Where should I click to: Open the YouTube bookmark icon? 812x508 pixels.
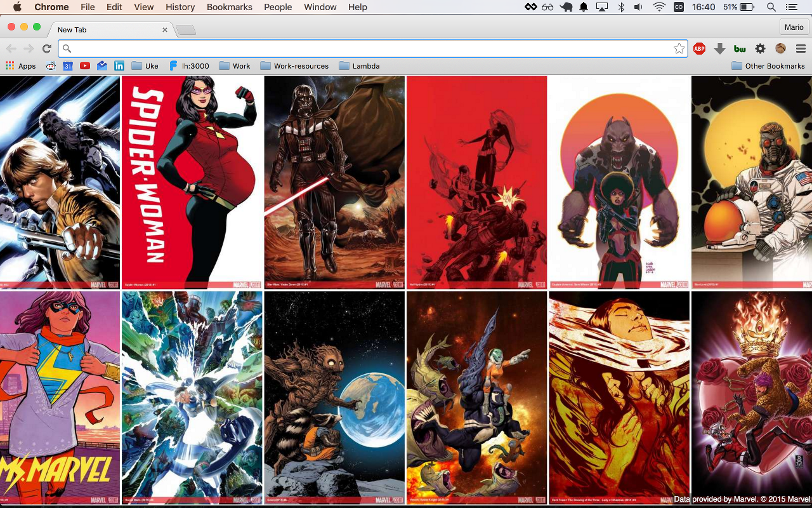point(84,65)
